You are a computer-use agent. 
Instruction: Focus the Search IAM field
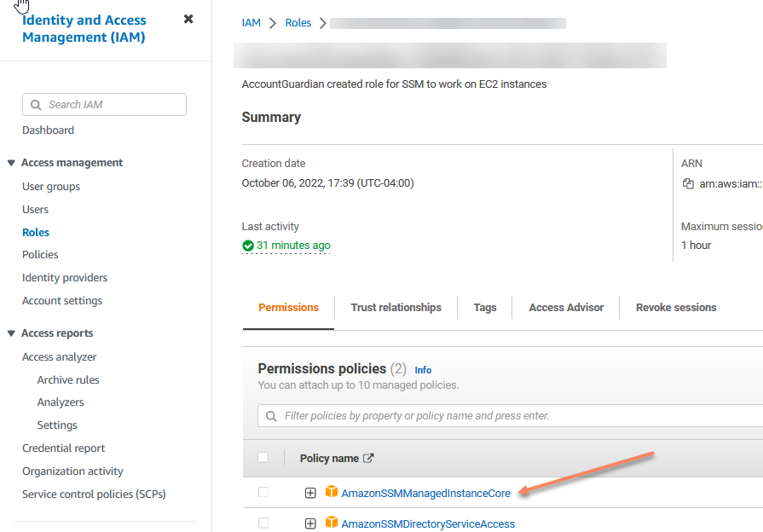click(x=104, y=105)
